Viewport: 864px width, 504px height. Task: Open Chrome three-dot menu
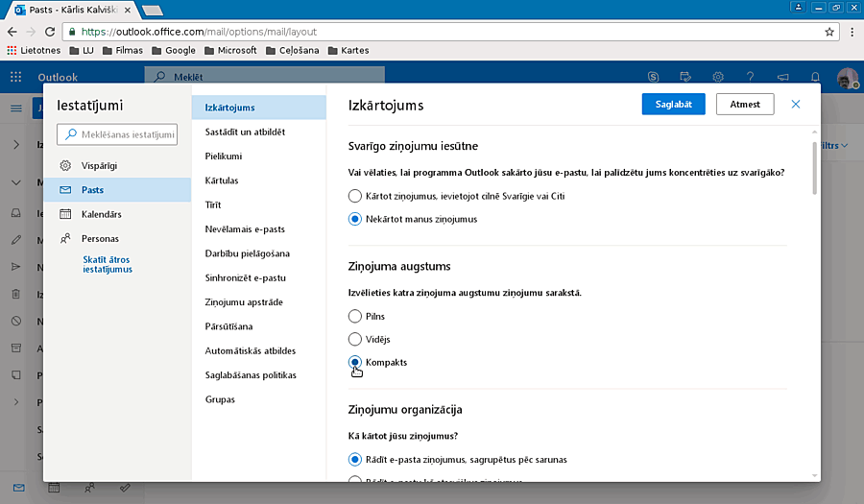tap(852, 32)
